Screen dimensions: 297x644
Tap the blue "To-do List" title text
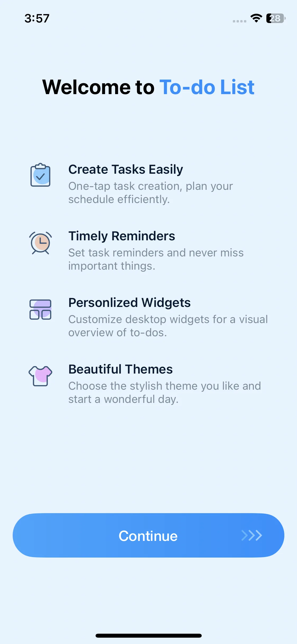click(207, 87)
